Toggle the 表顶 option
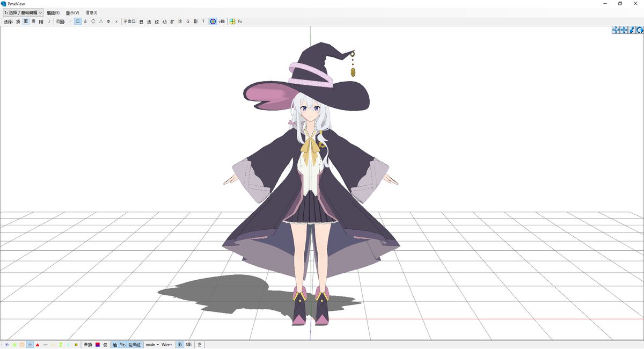 tap(88, 345)
